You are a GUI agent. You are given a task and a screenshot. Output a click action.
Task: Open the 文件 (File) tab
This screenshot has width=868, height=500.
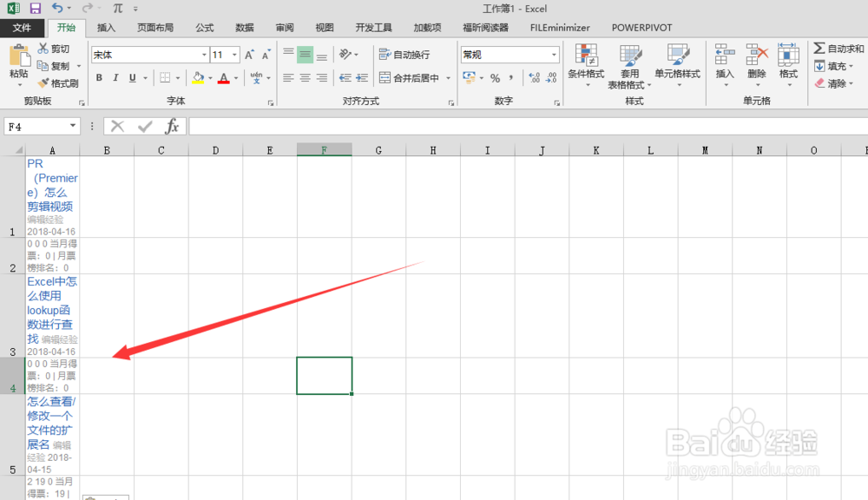click(x=22, y=28)
